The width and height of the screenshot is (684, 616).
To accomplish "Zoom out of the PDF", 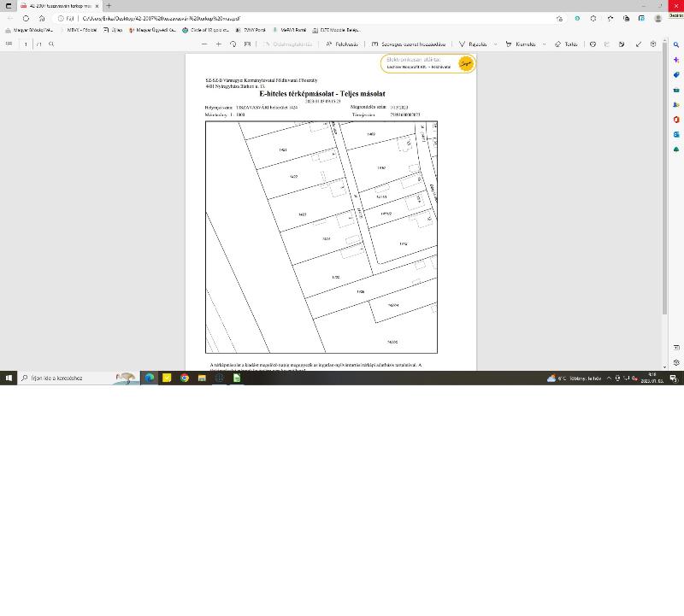I will pyautogui.click(x=204, y=44).
